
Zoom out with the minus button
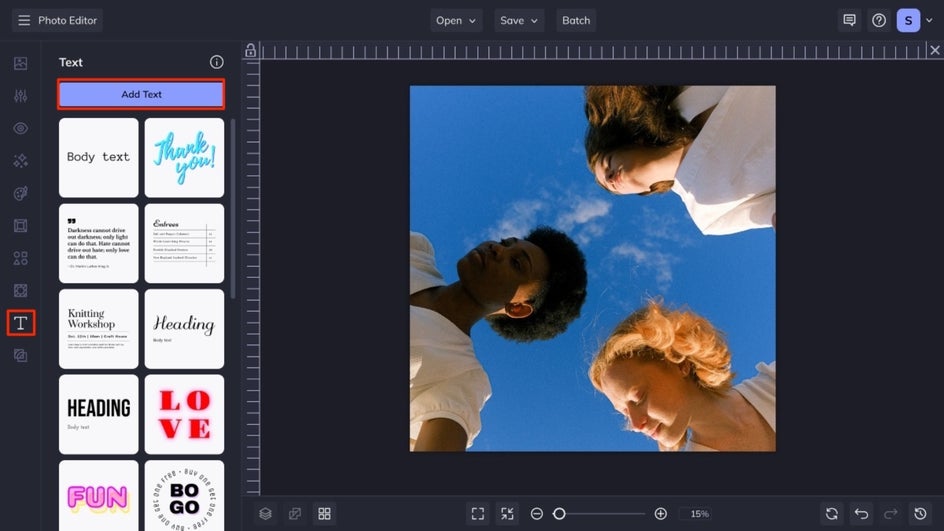coord(537,514)
